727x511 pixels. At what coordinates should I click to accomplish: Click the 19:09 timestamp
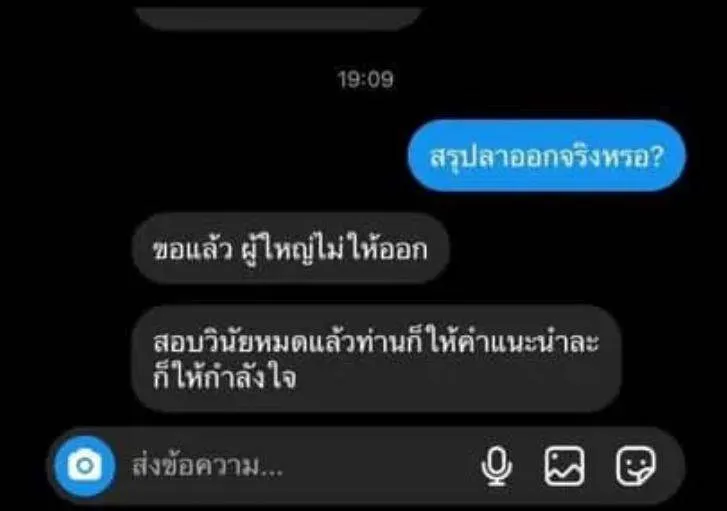coord(366,79)
